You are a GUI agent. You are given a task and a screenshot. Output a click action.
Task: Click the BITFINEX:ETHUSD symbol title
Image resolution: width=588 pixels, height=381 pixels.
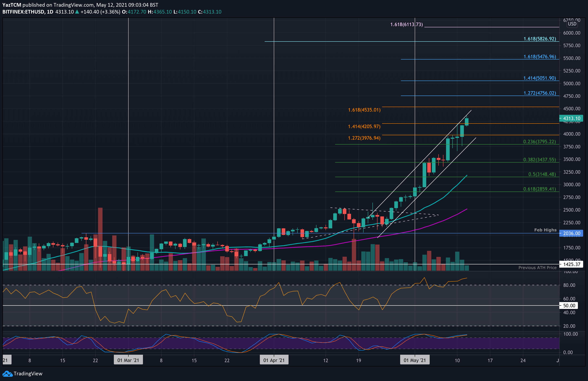click(x=23, y=12)
